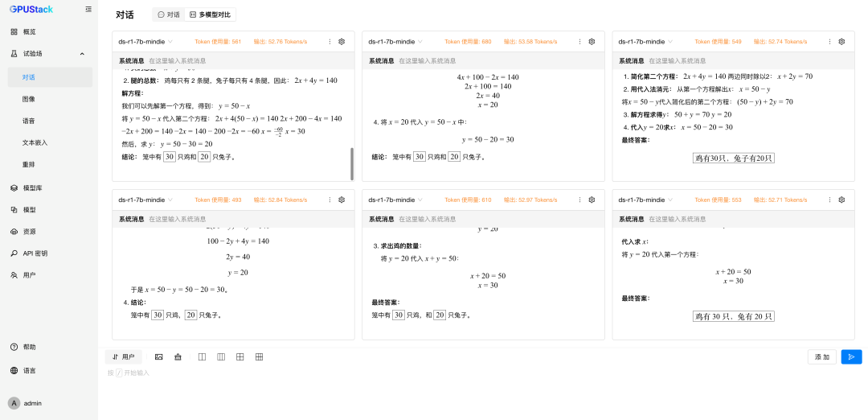Open model dropdown in the 549-token panel

(x=646, y=42)
